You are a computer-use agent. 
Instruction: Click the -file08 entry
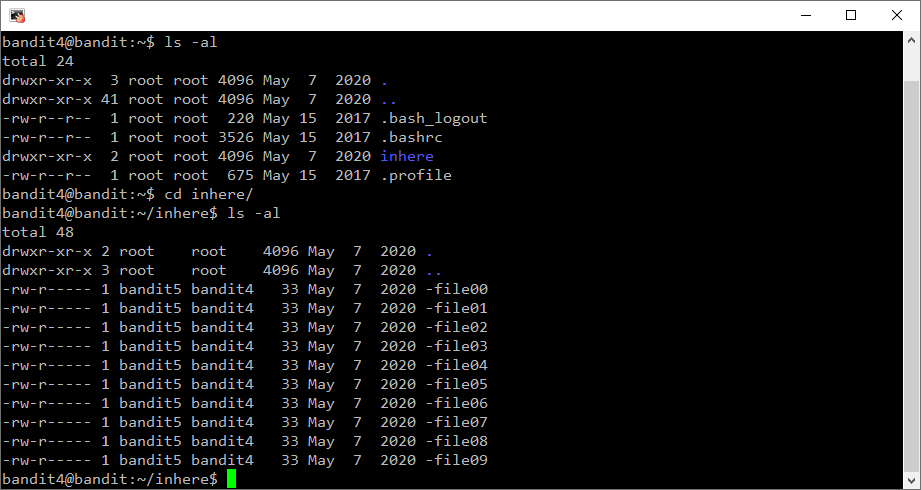[x=456, y=441]
